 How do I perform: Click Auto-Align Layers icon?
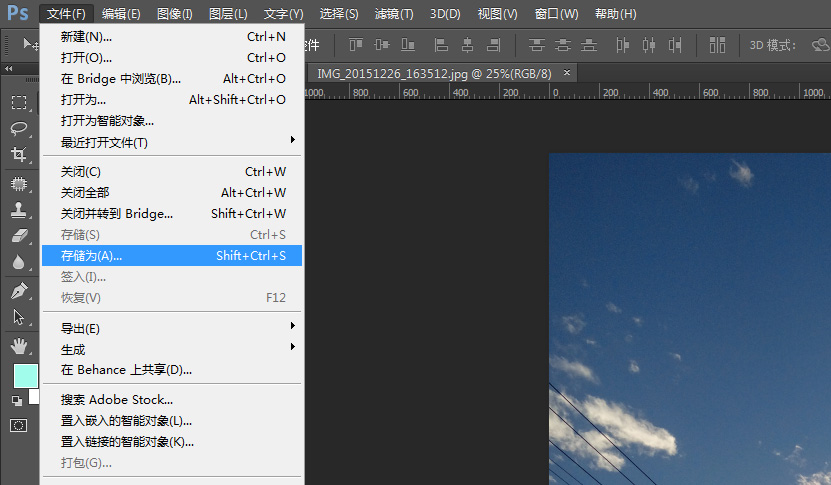717,45
